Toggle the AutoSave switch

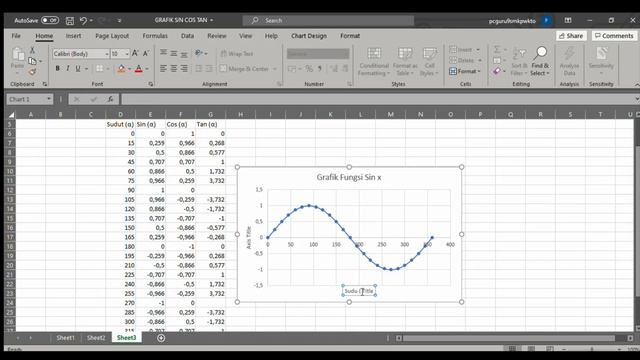(50, 20)
